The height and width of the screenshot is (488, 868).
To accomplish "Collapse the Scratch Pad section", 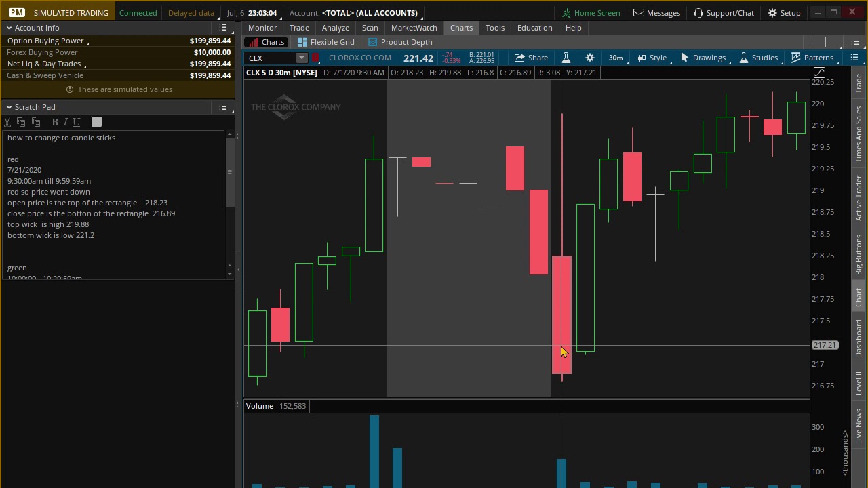I will pyautogui.click(x=9, y=107).
